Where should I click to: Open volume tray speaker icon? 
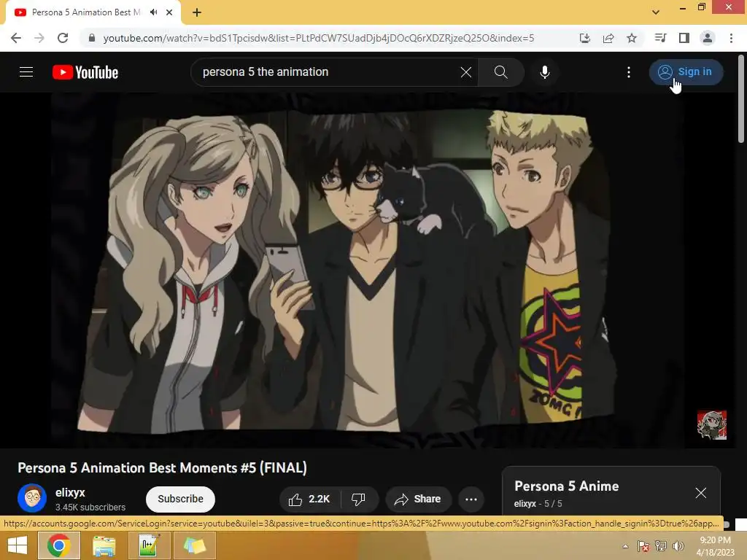coord(678,546)
